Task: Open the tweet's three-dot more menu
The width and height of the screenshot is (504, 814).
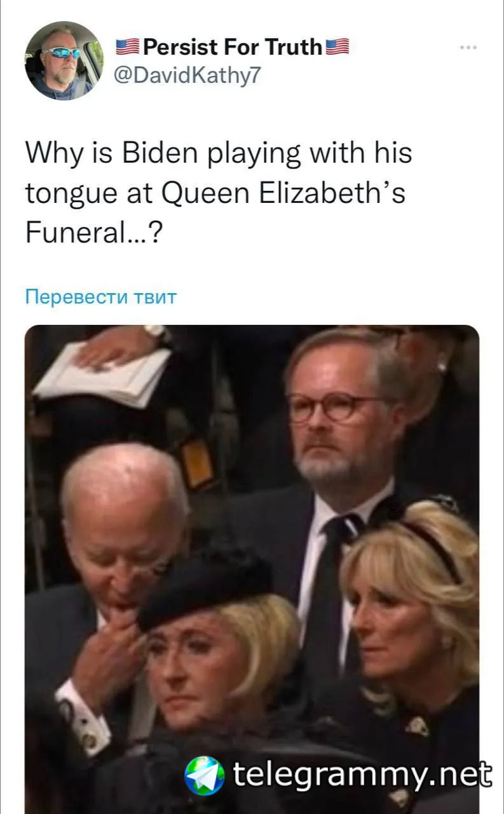Action: click(x=468, y=48)
